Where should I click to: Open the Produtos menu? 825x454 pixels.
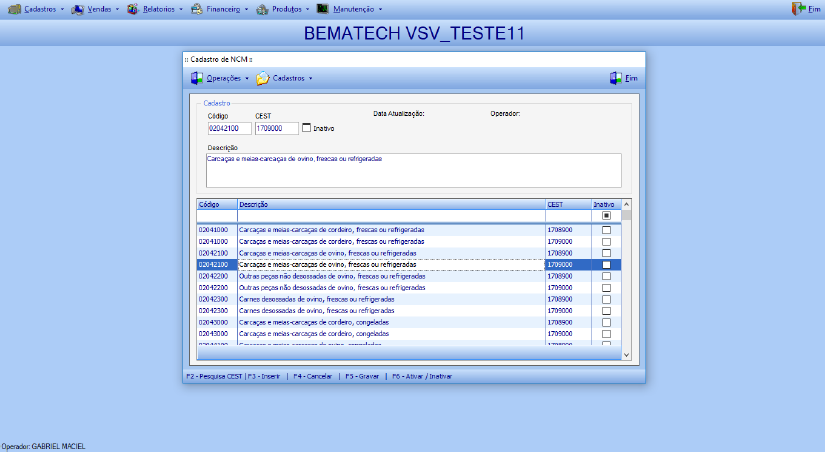click(287, 9)
